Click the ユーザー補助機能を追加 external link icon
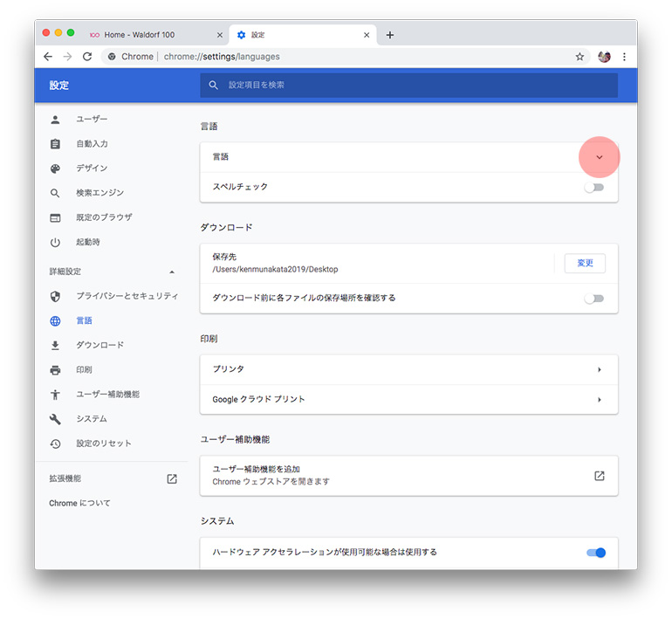The height and width of the screenshot is (619, 672). point(600,476)
